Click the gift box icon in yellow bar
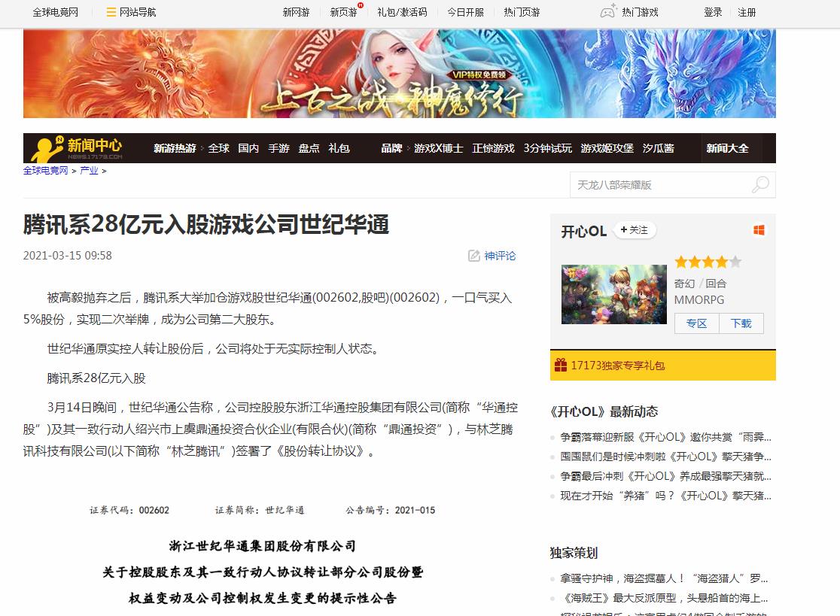This screenshot has width=840, height=616. pyautogui.click(x=560, y=365)
